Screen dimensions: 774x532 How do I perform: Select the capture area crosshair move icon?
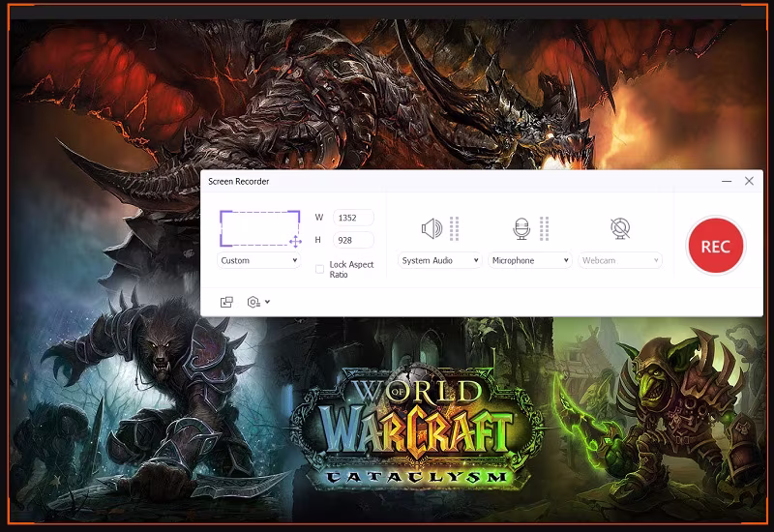(295, 241)
